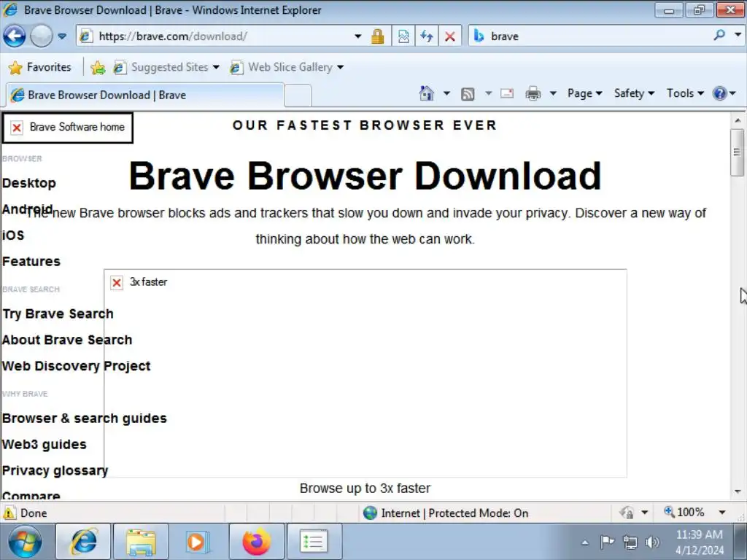Open Privacy glossary link

tap(55, 470)
